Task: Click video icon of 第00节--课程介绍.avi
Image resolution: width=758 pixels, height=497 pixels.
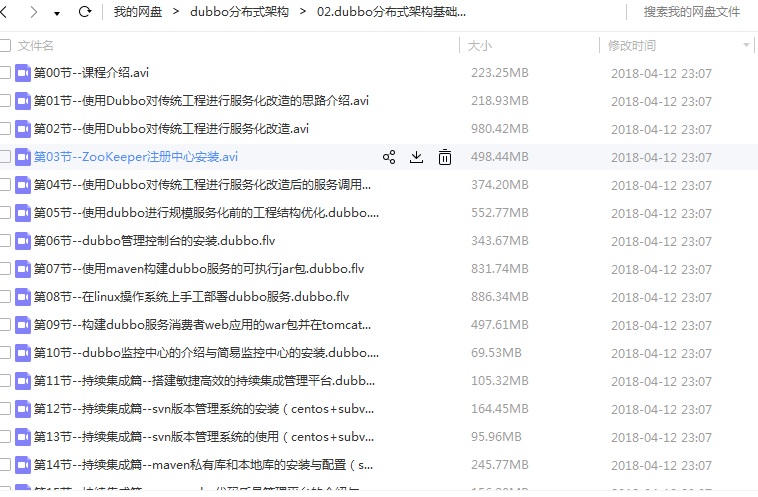Action: pos(23,73)
